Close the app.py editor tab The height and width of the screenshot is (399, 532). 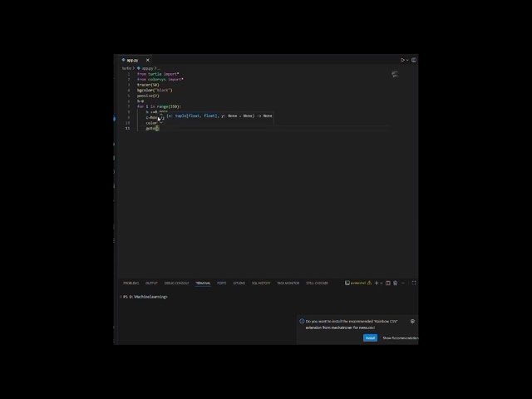[148, 60]
